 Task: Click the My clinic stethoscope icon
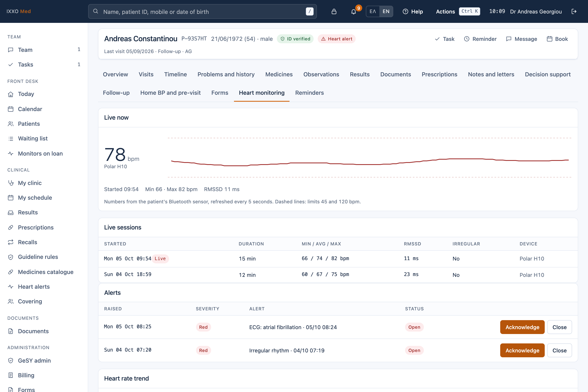tap(10, 183)
